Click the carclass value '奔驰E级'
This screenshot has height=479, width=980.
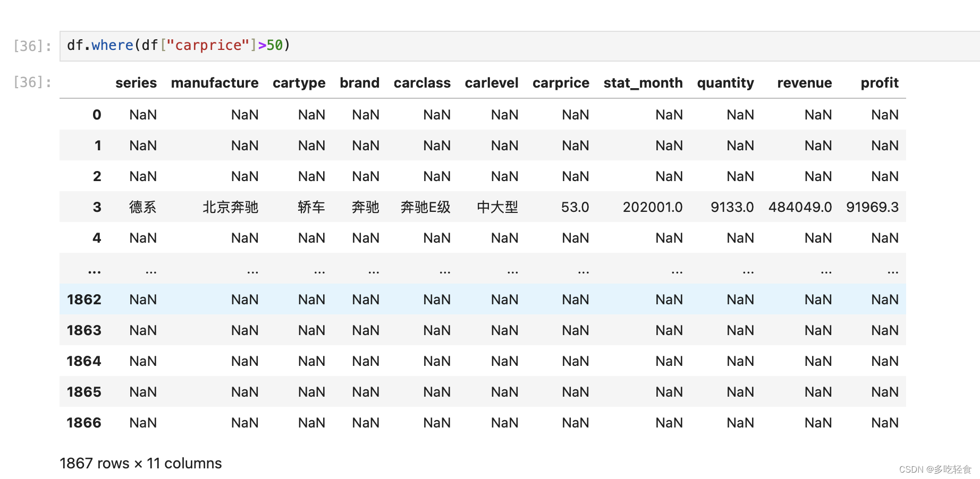click(x=425, y=207)
